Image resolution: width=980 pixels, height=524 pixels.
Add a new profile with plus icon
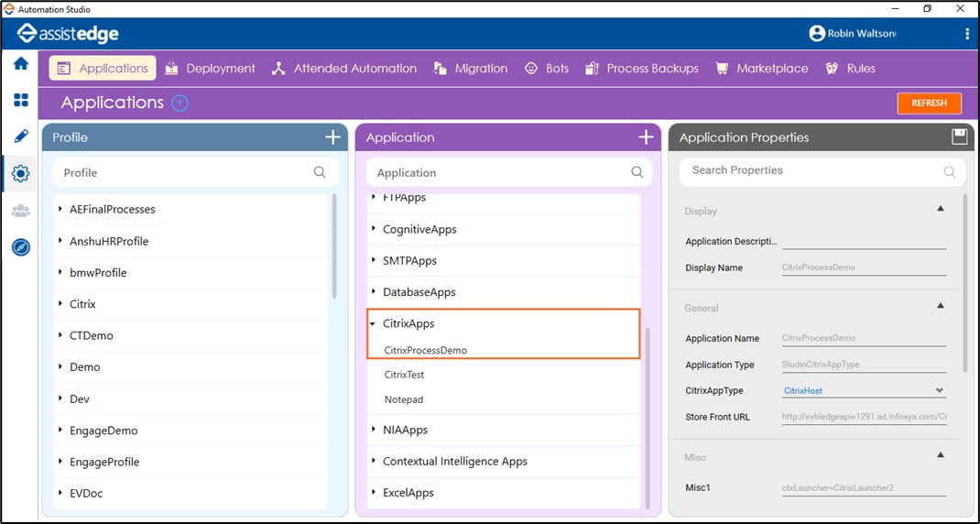tap(332, 137)
